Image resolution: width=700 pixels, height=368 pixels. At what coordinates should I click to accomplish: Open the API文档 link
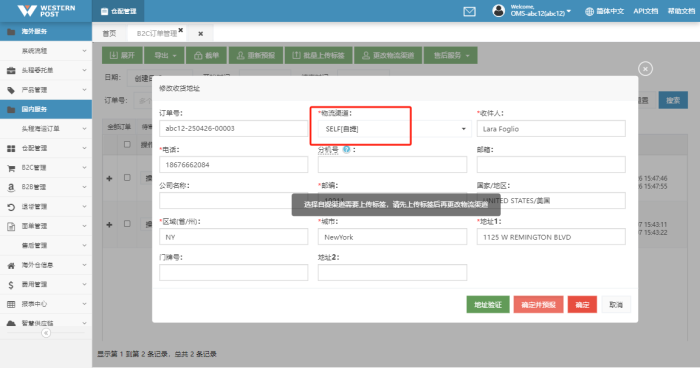coord(646,11)
